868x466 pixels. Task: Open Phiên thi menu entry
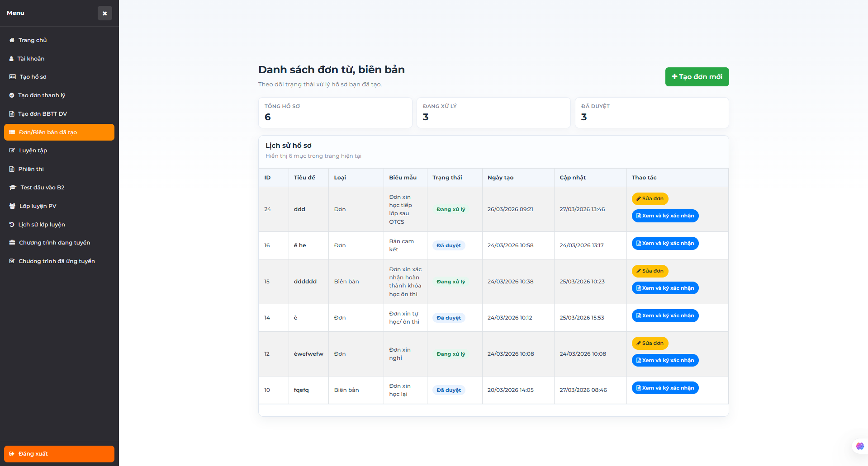(31, 169)
